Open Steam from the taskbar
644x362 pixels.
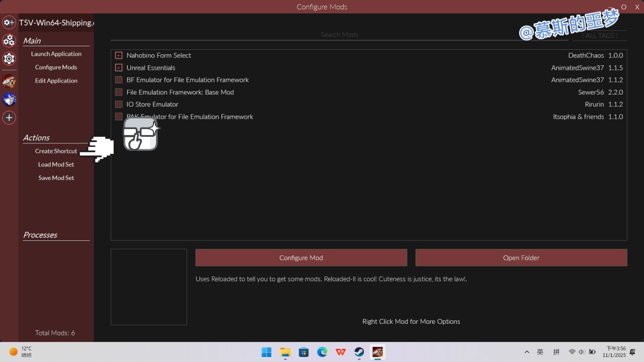[x=359, y=352]
